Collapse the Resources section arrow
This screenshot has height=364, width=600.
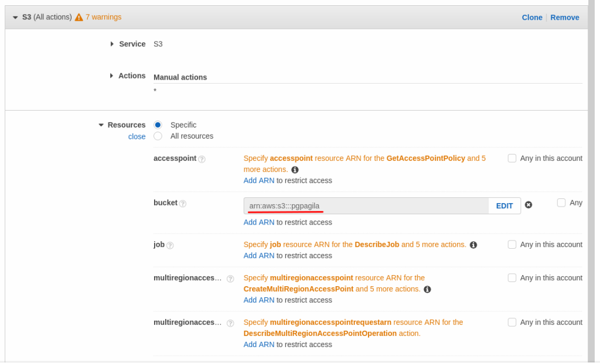tap(101, 125)
